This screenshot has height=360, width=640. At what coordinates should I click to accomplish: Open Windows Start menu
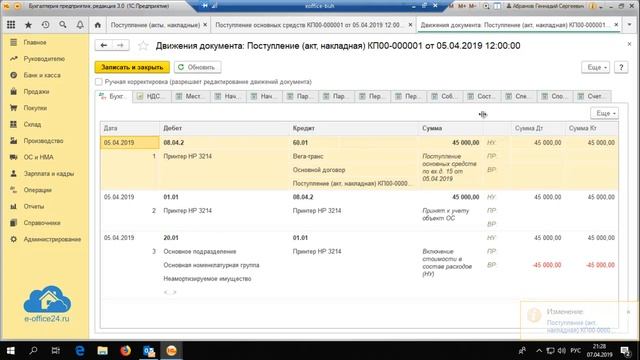coord(11,351)
